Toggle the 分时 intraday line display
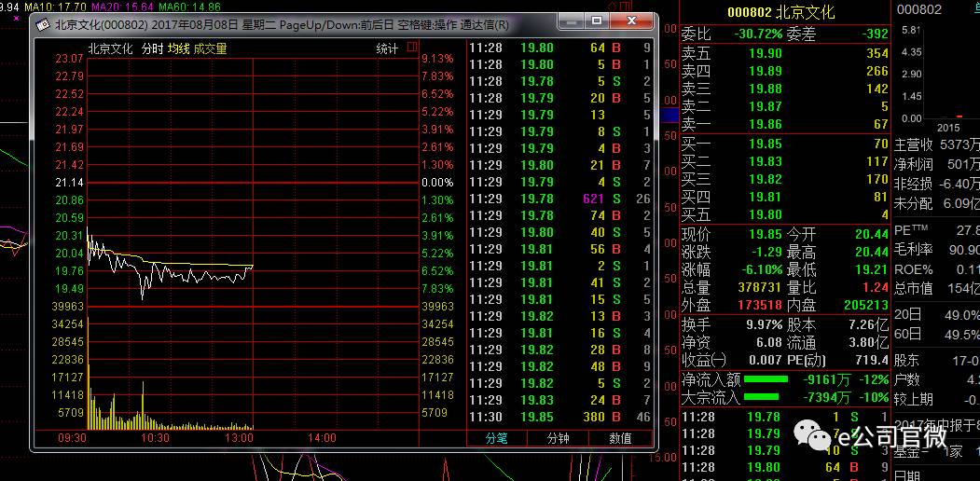The width and height of the screenshot is (980, 481). point(152,48)
